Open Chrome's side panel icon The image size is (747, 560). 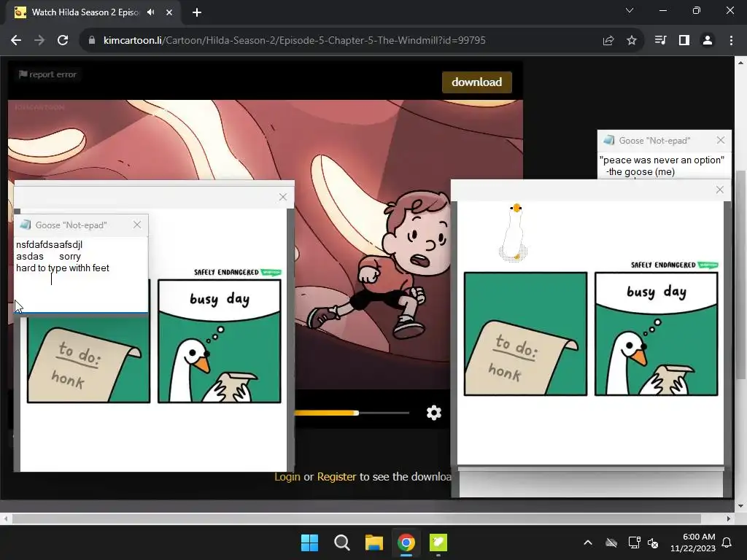pyautogui.click(x=684, y=41)
